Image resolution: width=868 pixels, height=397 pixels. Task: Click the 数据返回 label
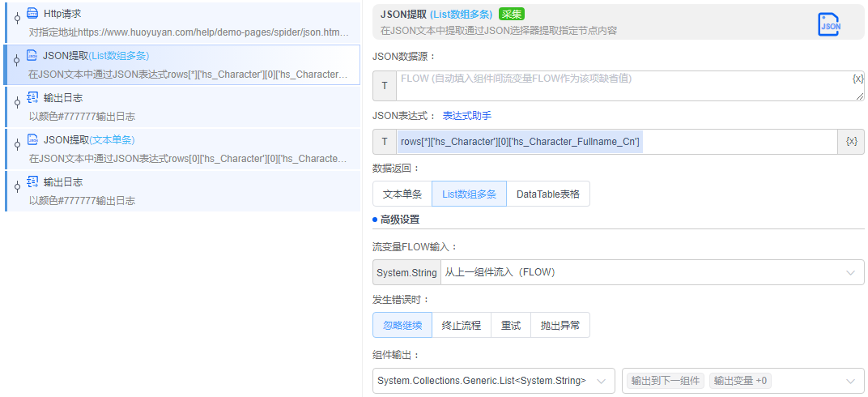click(397, 168)
